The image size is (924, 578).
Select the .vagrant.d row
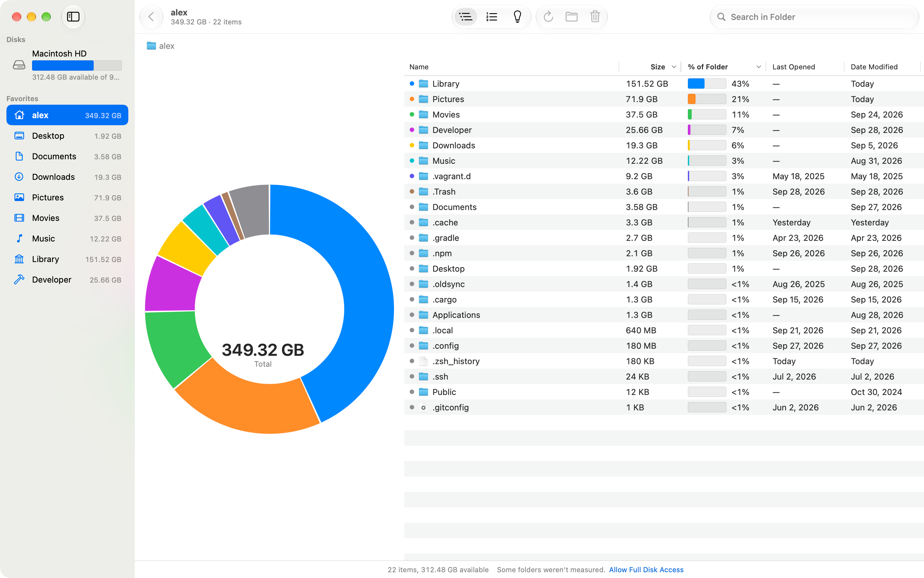[663, 176]
